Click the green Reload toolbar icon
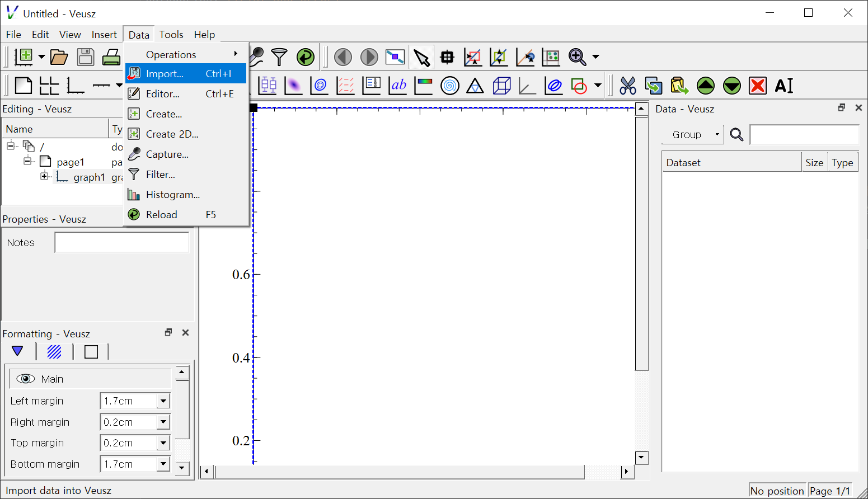This screenshot has width=868, height=499. click(306, 57)
